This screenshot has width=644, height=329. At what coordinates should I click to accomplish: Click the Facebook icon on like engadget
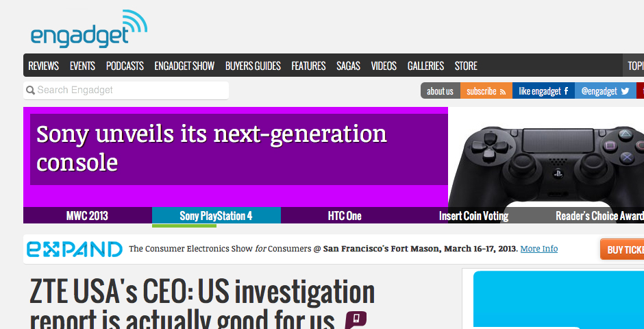pos(566,90)
